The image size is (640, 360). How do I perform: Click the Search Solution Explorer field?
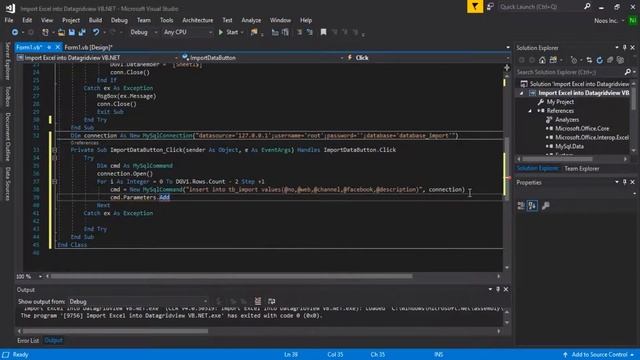tap(569, 72)
